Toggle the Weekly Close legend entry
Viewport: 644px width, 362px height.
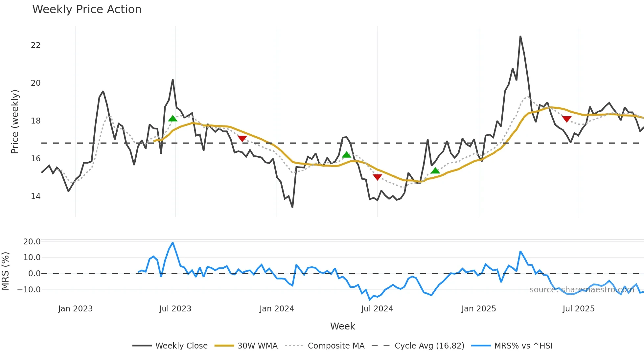170,346
